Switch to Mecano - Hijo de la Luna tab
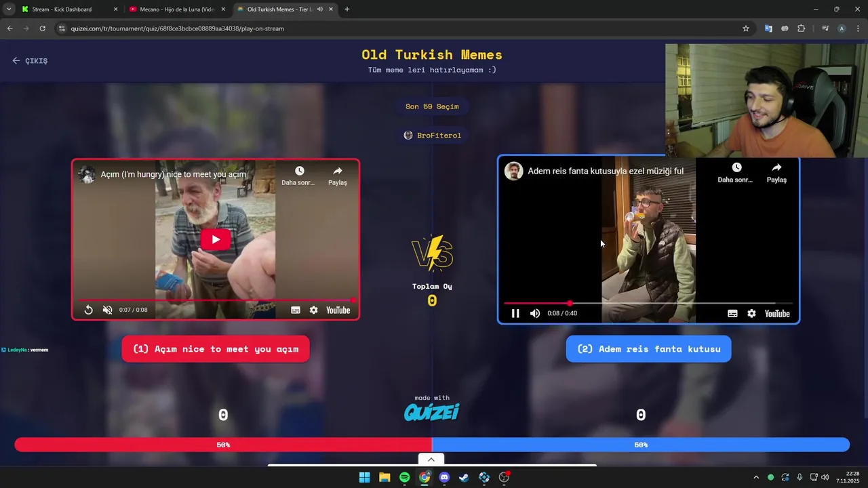Viewport: 868px width, 488px height. 177,9
